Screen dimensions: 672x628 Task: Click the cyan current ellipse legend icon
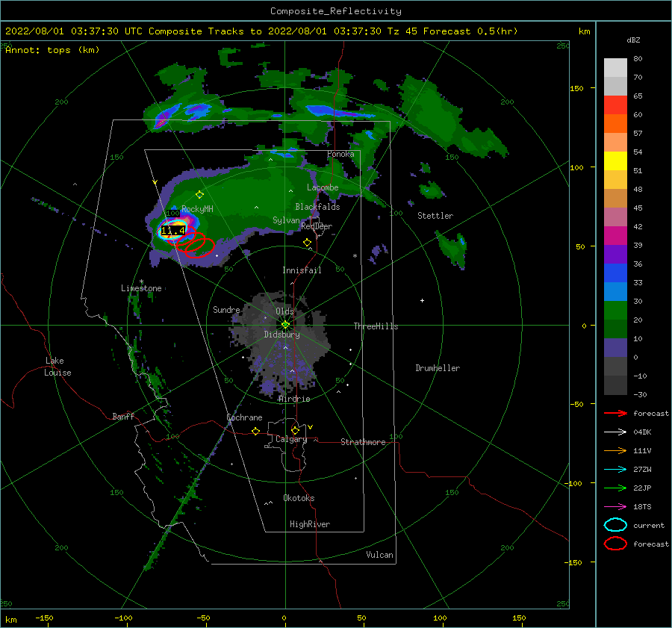(x=615, y=525)
